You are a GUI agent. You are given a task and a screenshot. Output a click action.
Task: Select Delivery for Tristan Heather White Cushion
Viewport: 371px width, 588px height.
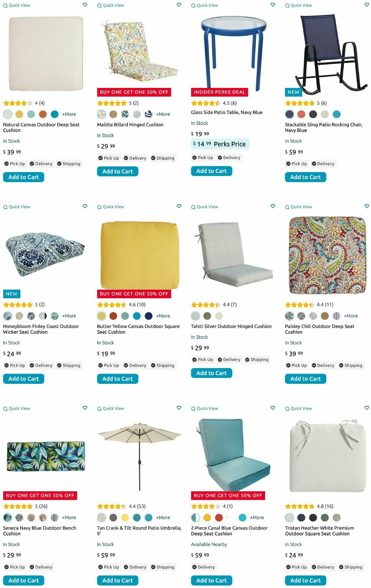pos(323,567)
